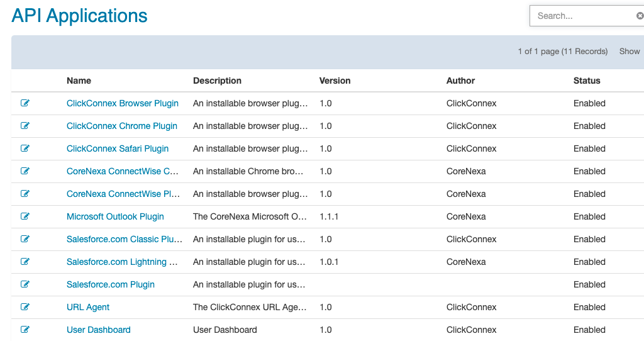Click the '1 of 1 page (11 Records)' text

pyautogui.click(x=563, y=52)
